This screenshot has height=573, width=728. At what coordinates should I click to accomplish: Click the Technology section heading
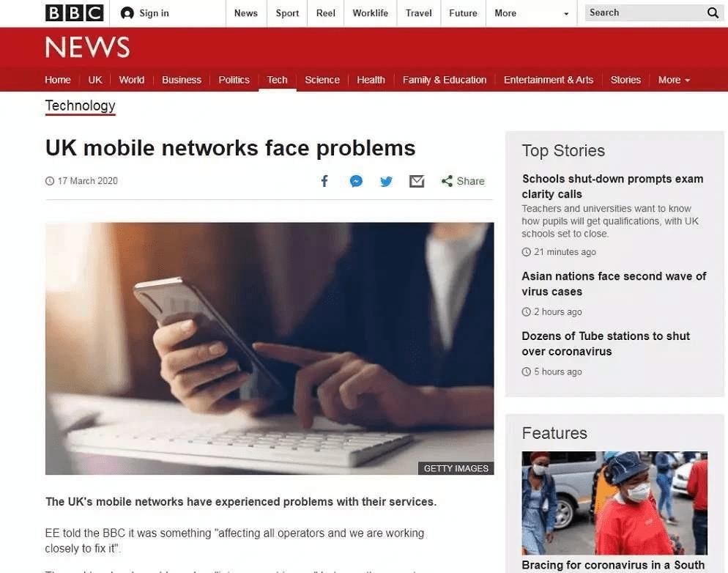[81, 106]
